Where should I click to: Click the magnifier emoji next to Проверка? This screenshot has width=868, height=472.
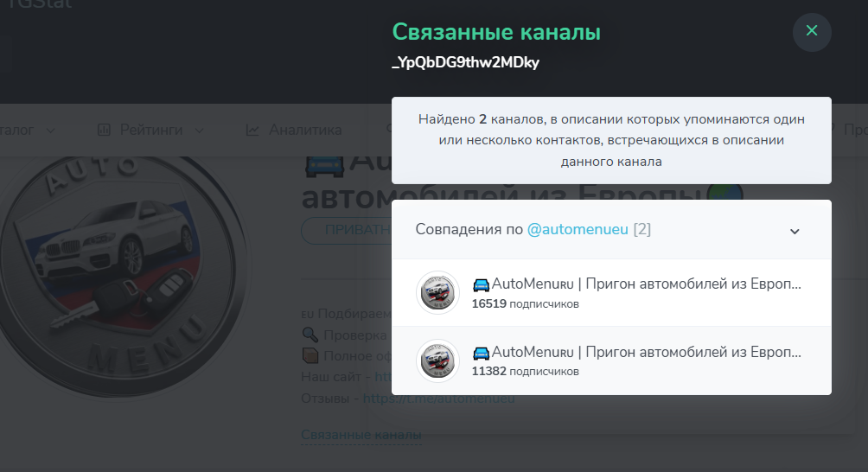pyautogui.click(x=310, y=335)
